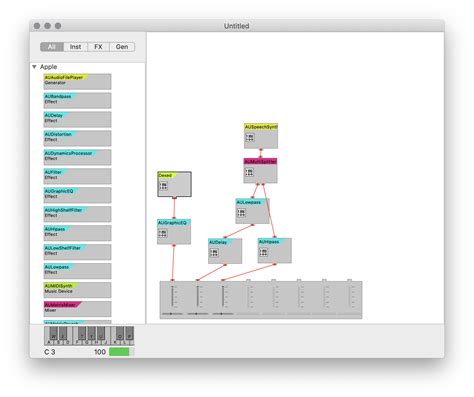Viewport: 474px width, 397px height.
Task: Play the O black key on keyboard
Action: pos(120,332)
